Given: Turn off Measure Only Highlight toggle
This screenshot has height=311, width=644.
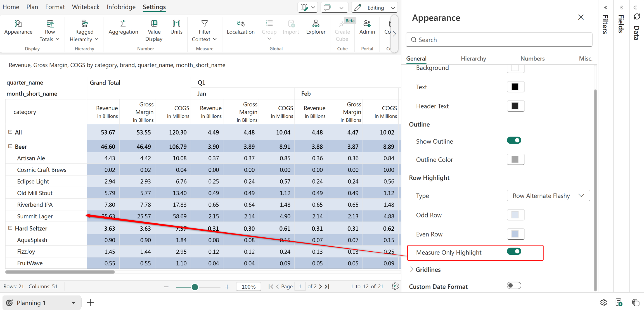Looking at the screenshot, I should [x=514, y=252].
